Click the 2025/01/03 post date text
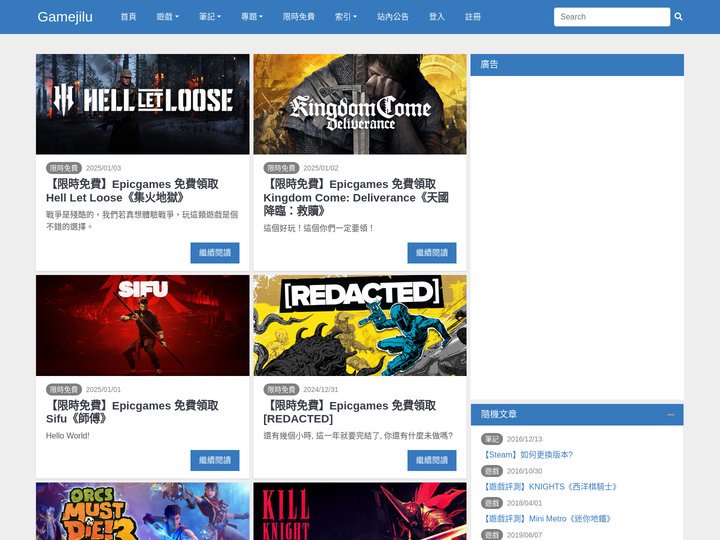Image resolution: width=720 pixels, height=540 pixels. (x=103, y=168)
